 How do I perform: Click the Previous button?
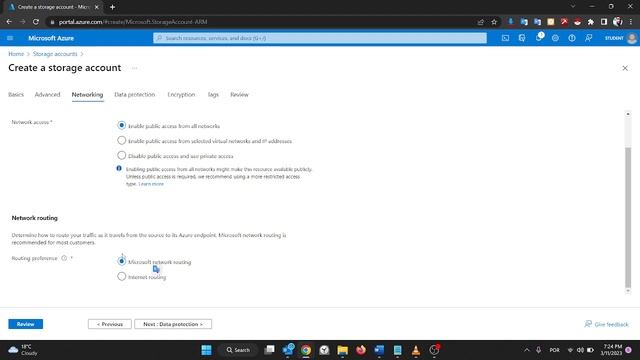click(x=110, y=324)
